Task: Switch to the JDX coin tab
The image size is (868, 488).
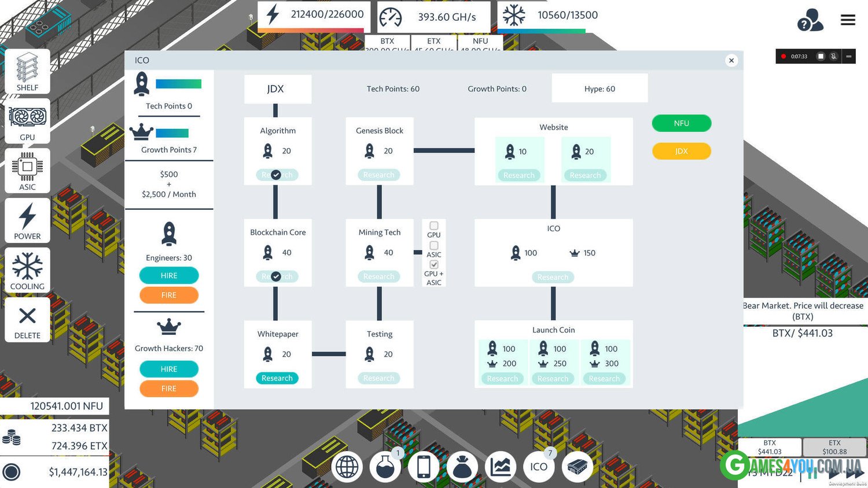Action: [x=681, y=151]
